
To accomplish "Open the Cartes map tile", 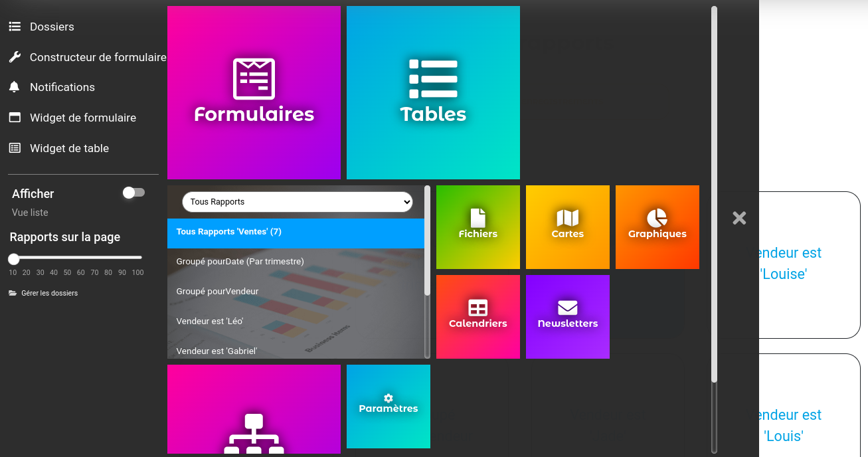I will [567, 227].
